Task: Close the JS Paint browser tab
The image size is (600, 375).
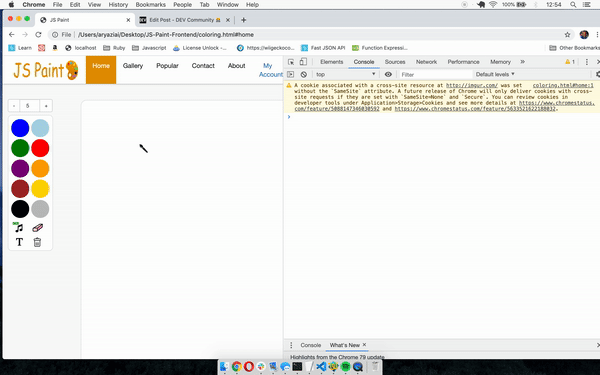Action: pos(128,20)
